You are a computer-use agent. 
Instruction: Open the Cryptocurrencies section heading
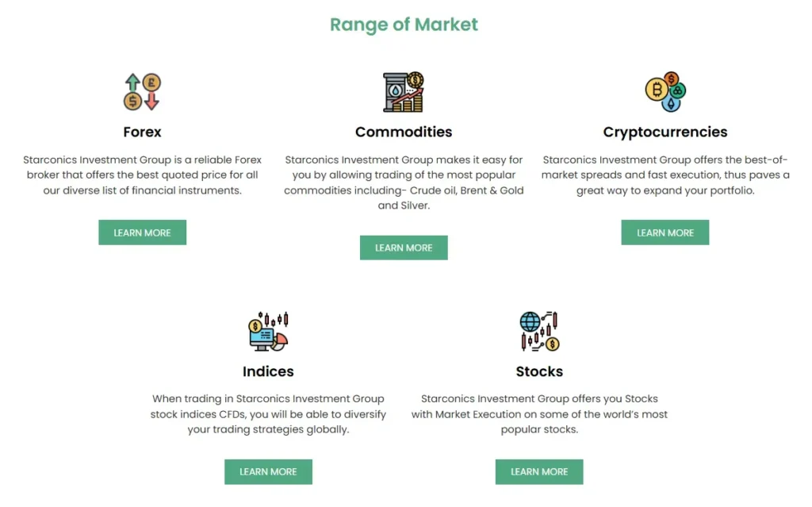coord(665,132)
